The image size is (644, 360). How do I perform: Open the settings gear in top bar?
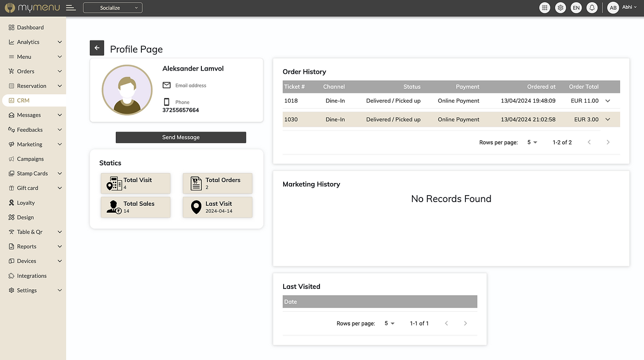pos(560,8)
